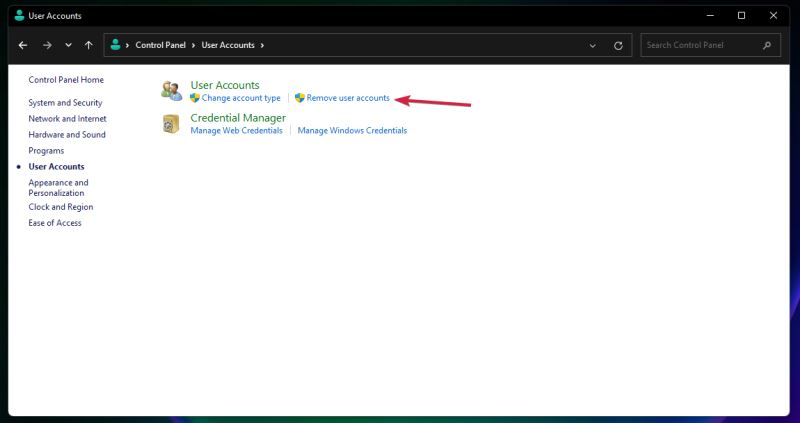Select Ease of Access in sidebar
800x423 pixels.
(55, 223)
